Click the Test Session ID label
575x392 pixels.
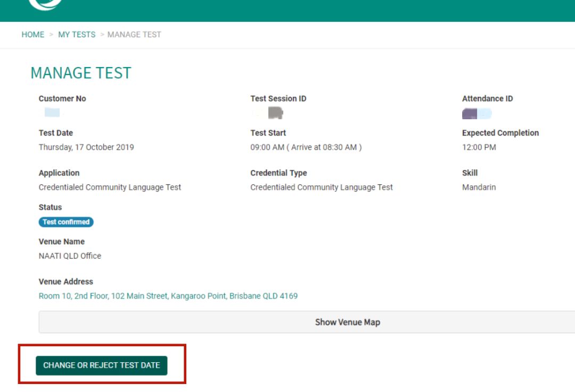pos(278,99)
